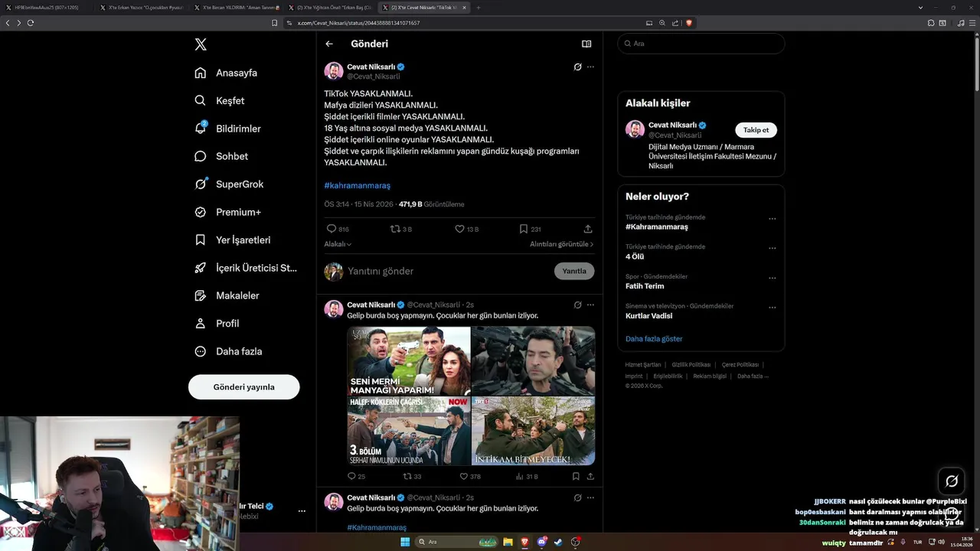Click Takip et follow button
This screenshot has width=980, height=551.
tap(756, 130)
